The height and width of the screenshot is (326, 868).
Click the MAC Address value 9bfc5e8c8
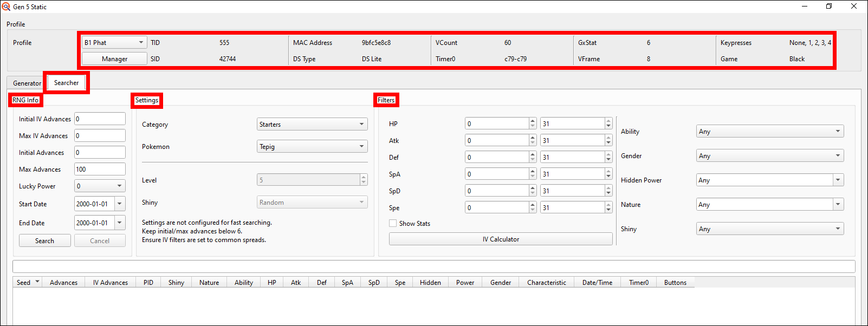pos(376,42)
